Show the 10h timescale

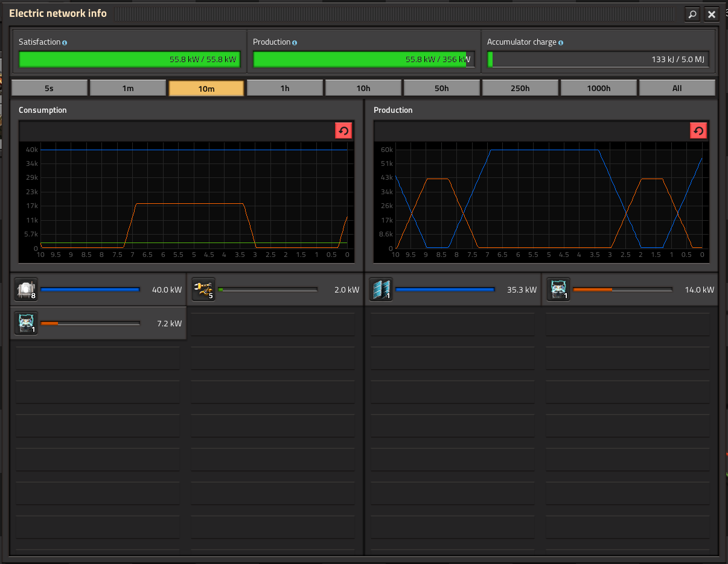(x=363, y=88)
